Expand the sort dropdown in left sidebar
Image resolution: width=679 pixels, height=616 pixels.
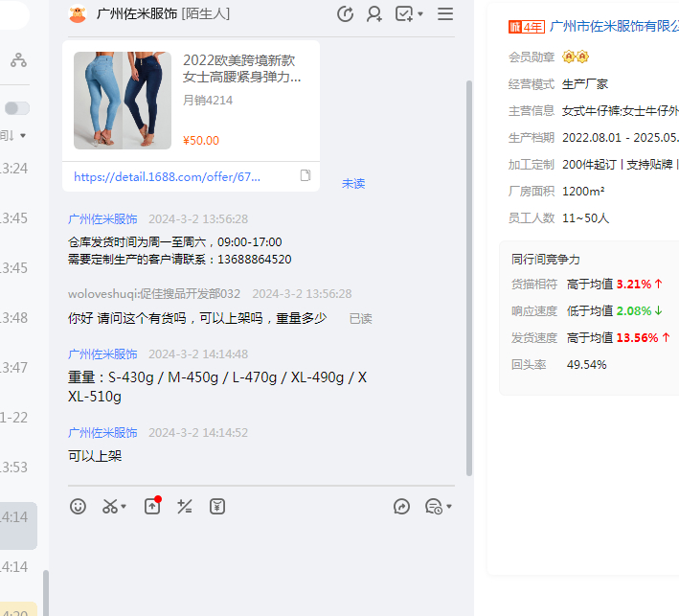point(23,136)
